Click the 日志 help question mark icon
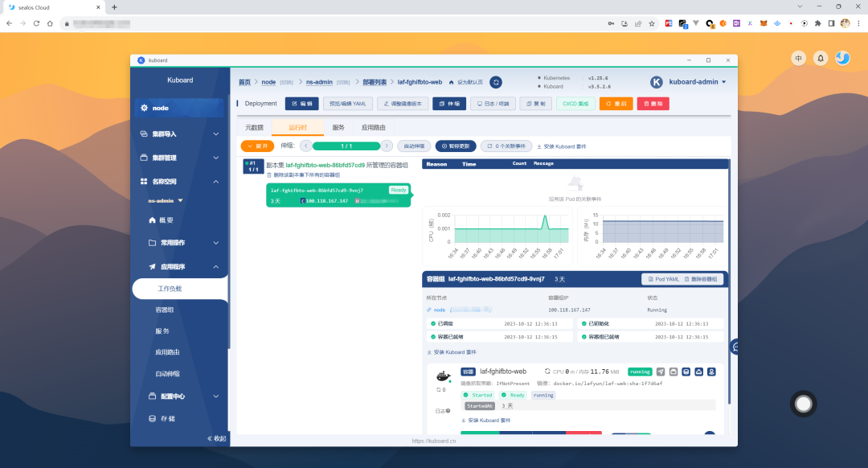868x468 pixels. (448, 411)
